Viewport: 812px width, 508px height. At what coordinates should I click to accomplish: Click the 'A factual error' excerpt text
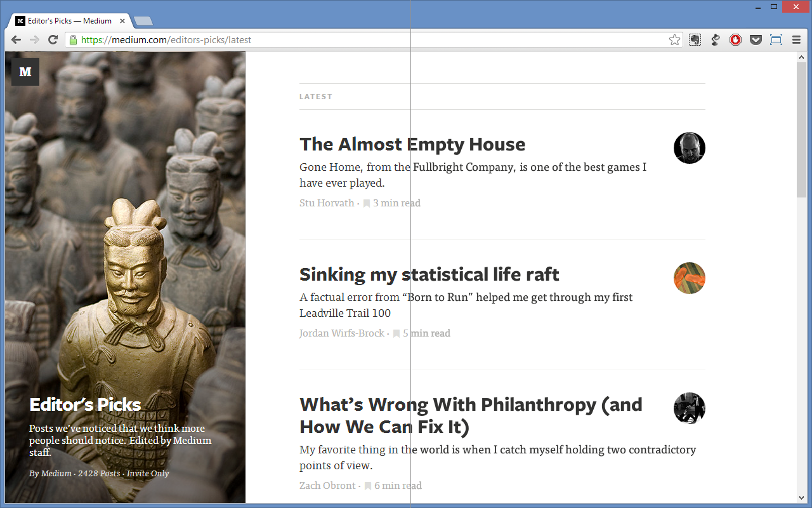[466, 305]
